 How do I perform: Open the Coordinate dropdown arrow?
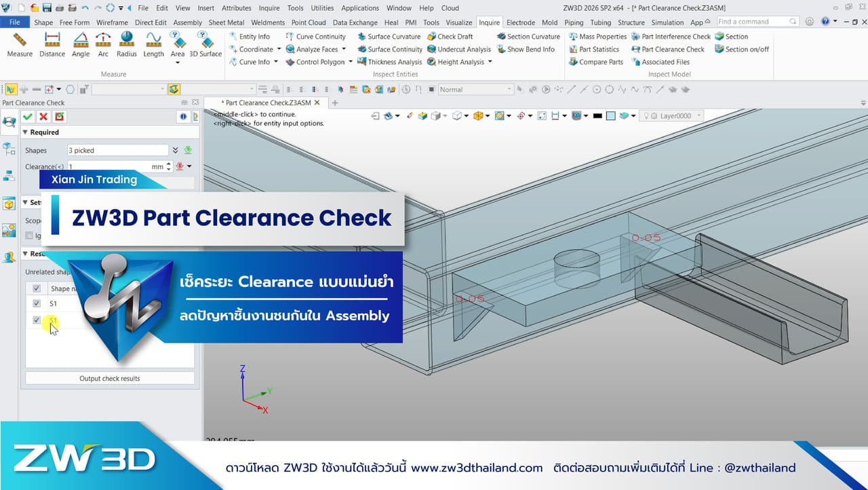(280, 50)
